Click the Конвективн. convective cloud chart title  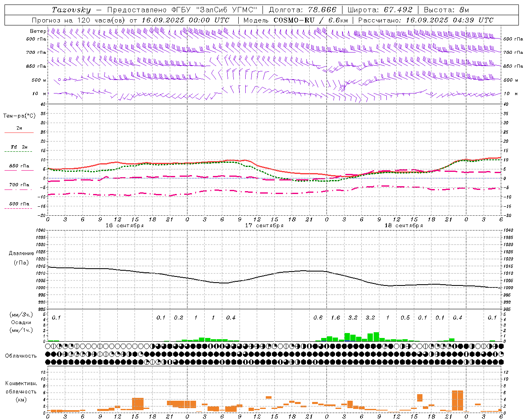[x=21, y=383]
